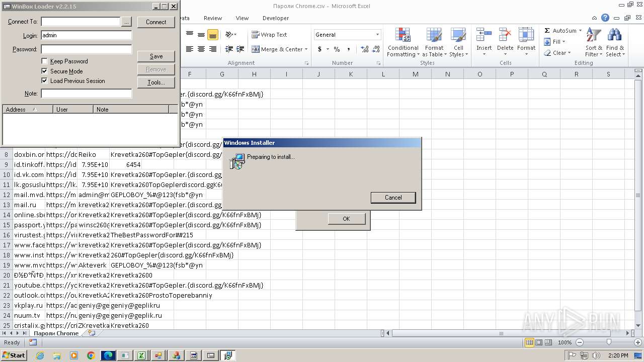Click the Password field in WinBox

(86, 49)
